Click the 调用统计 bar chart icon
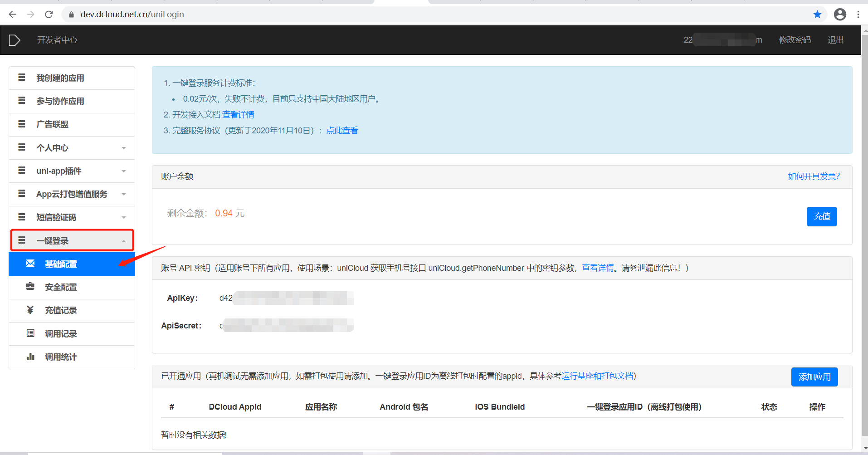Image resolution: width=868 pixels, height=455 pixels. point(30,357)
